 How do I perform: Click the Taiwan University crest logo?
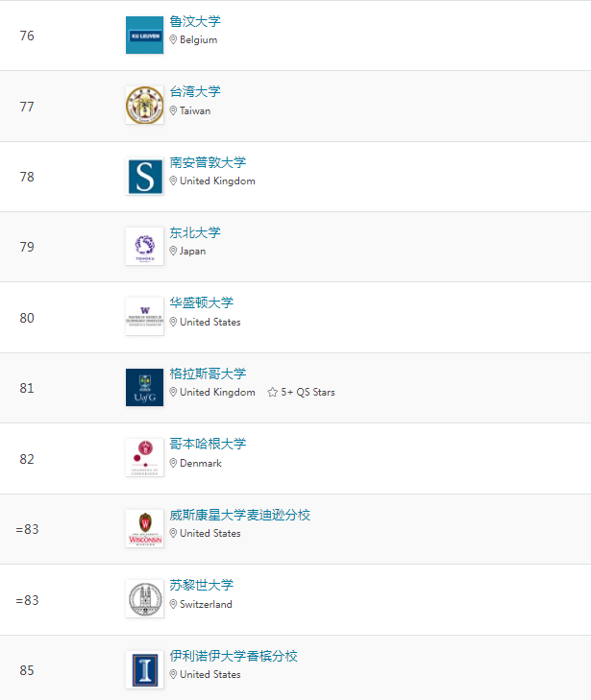(144, 106)
